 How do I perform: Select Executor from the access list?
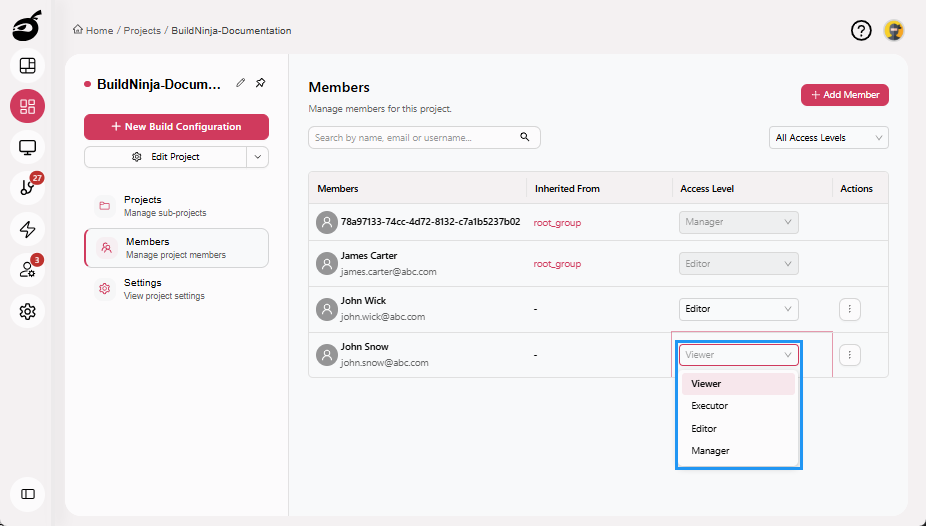(738, 406)
